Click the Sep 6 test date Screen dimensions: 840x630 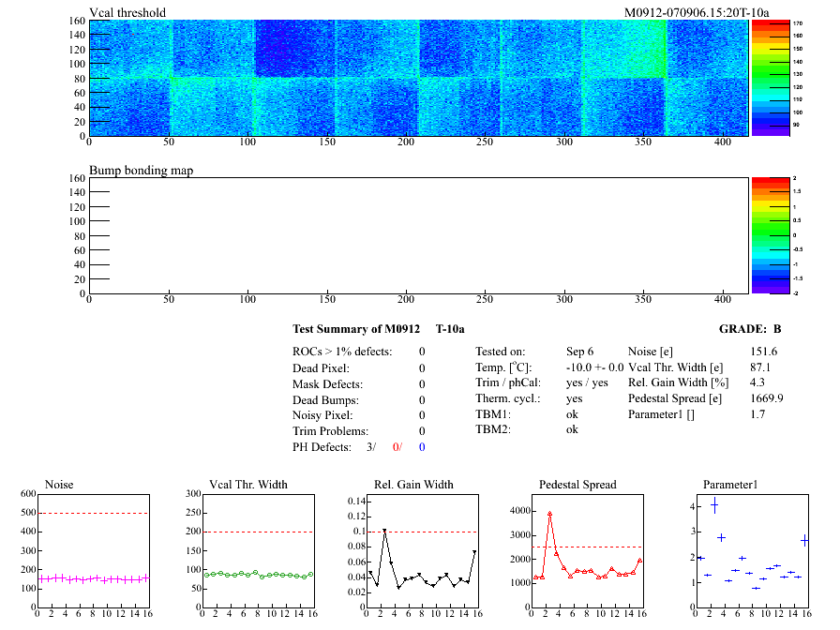tap(579, 352)
